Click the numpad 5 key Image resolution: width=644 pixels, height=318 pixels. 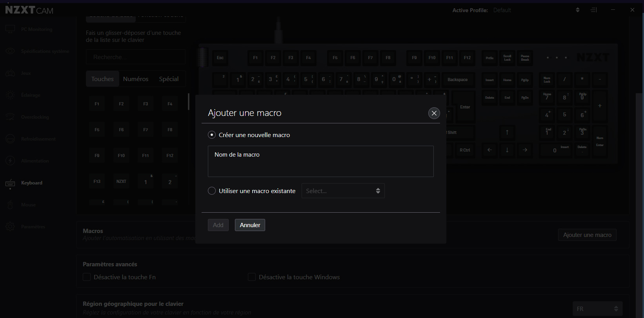(564, 115)
